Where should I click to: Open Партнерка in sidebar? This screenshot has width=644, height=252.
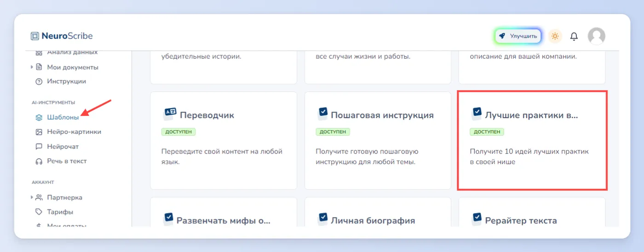point(64,197)
